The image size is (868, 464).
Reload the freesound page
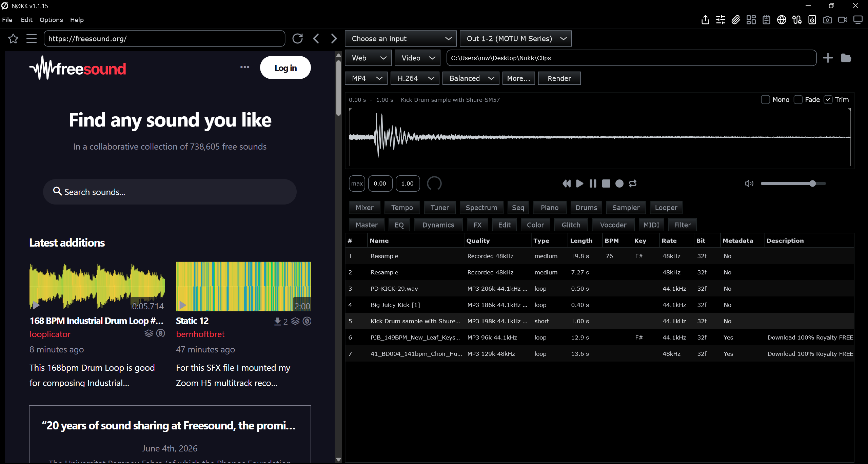point(297,39)
